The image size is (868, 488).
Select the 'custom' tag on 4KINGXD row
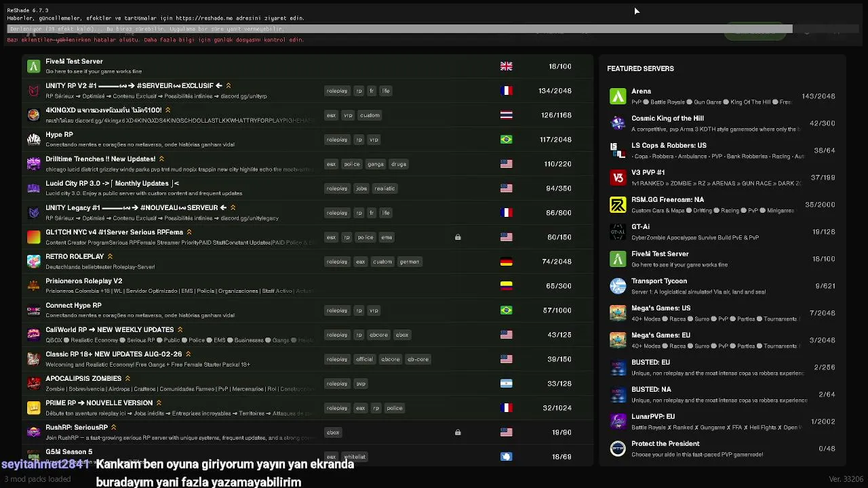click(370, 115)
